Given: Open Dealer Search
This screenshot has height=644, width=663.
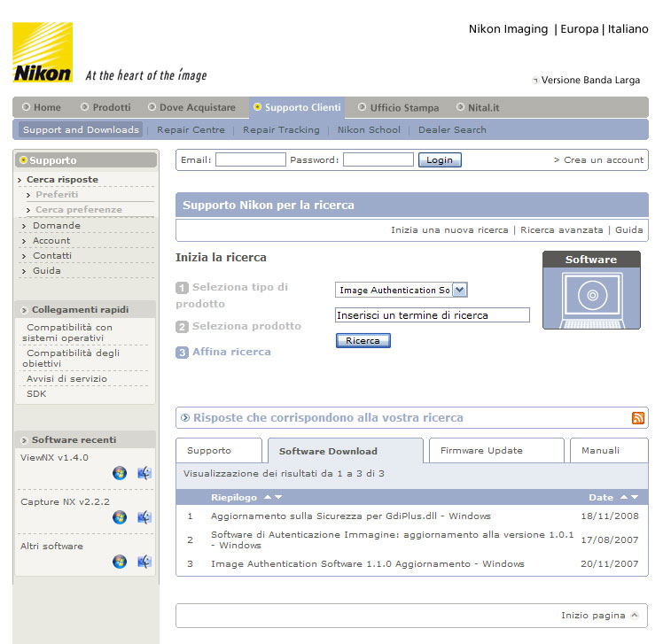Looking at the screenshot, I should (452, 129).
